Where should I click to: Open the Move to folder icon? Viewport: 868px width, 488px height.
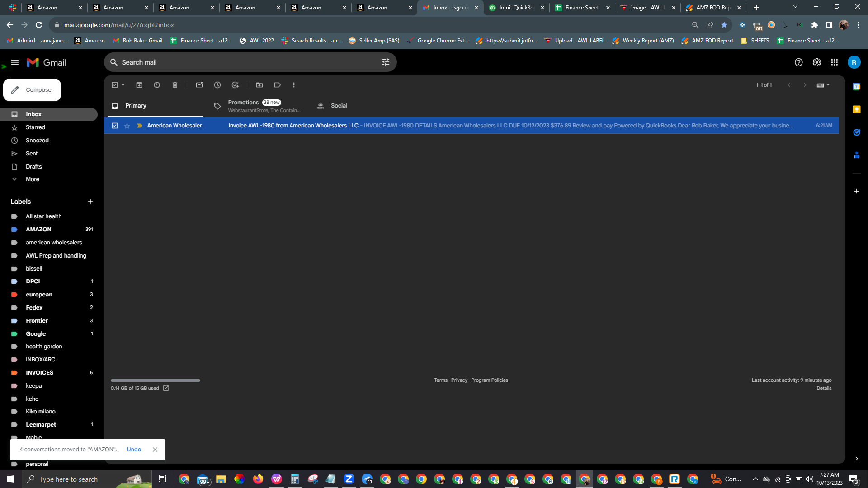[259, 85]
